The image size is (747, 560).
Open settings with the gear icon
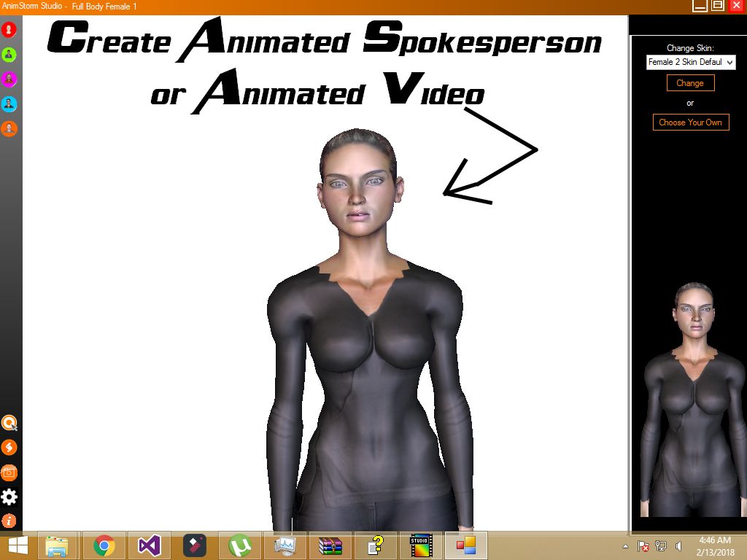pyautogui.click(x=9, y=497)
